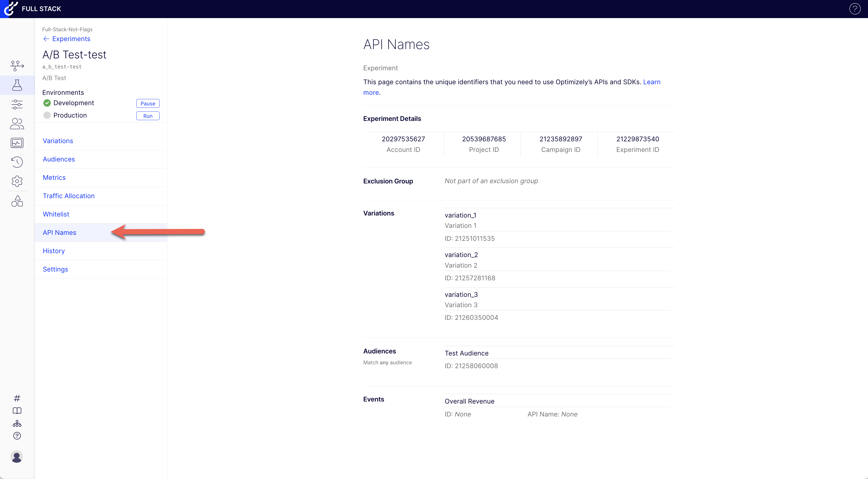The image size is (868, 479).
Task: Click the Production environment status indicator
Action: pyautogui.click(x=47, y=115)
